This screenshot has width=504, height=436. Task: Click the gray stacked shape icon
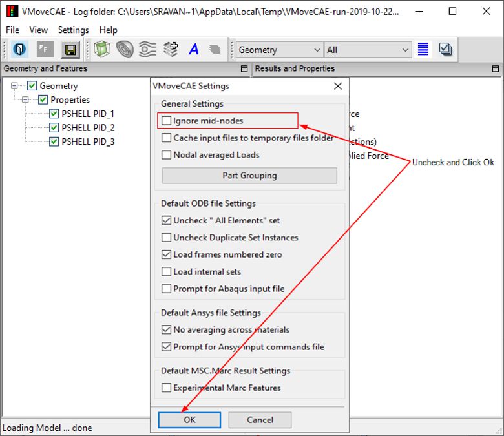point(215,50)
